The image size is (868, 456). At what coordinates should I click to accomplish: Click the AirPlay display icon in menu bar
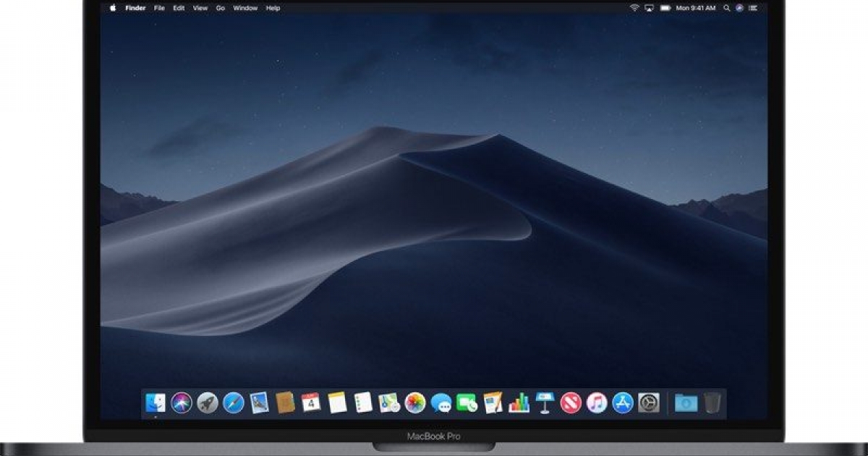[649, 8]
